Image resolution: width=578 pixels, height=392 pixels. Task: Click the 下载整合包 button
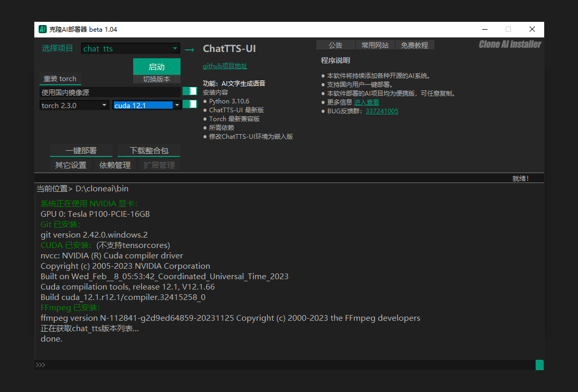point(149,150)
